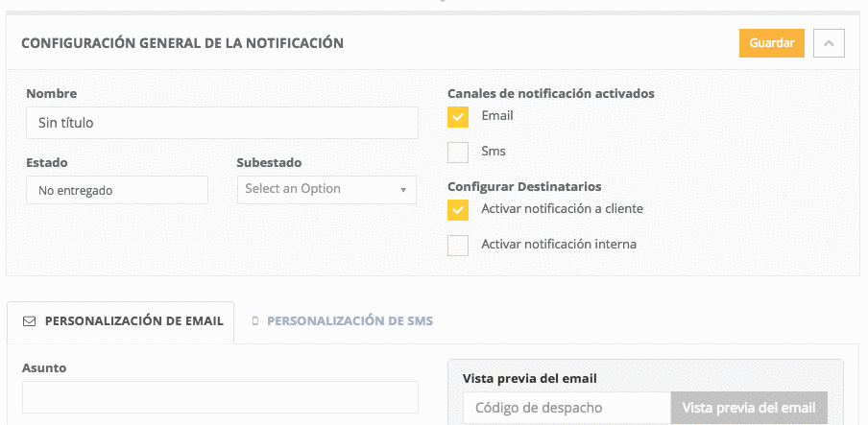The image size is (868, 425).
Task: Click the orange Guardar button
Action: click(772, 43)
